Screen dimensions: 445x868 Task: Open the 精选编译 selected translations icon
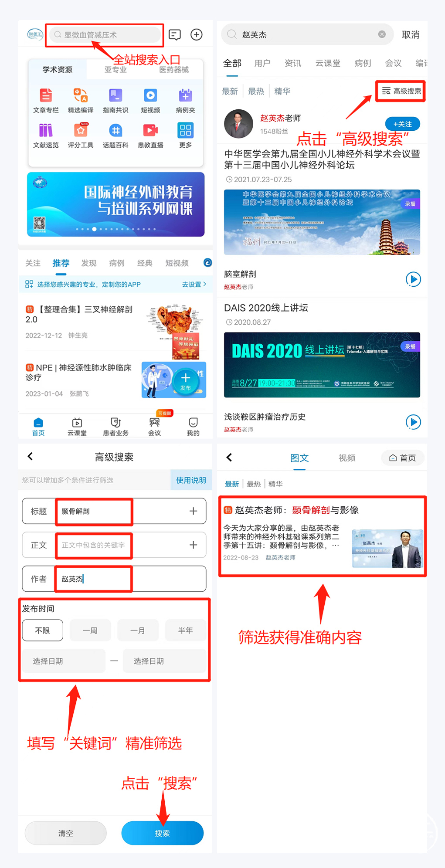click(x=81, y=95)
